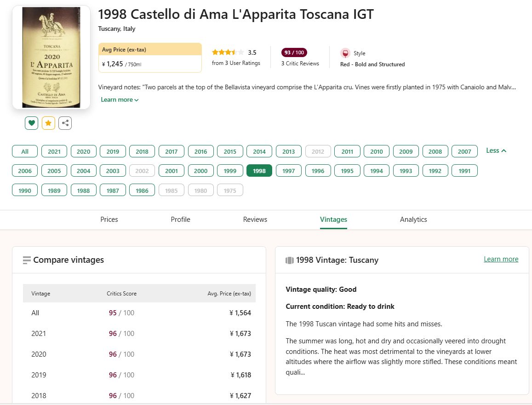Pick the 2017 vintage pill
The height and width of the screenshot is (405, 532).
[x=172, y=151]
